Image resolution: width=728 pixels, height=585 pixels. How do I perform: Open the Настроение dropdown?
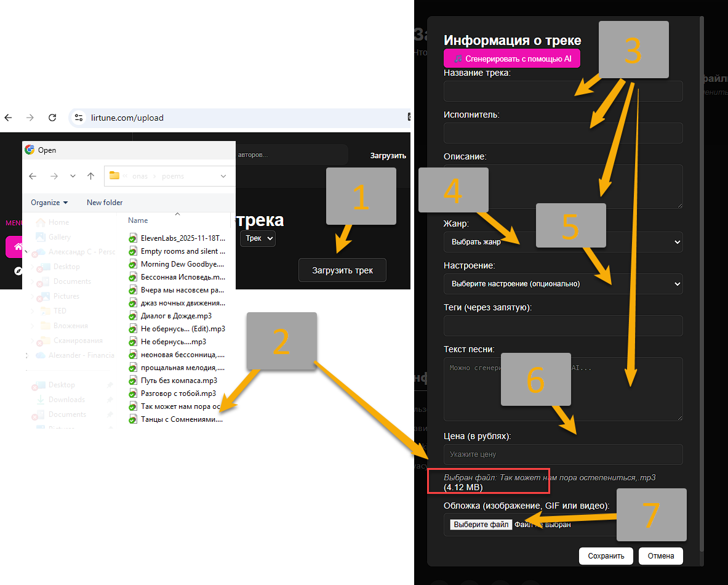pos(562,284)
